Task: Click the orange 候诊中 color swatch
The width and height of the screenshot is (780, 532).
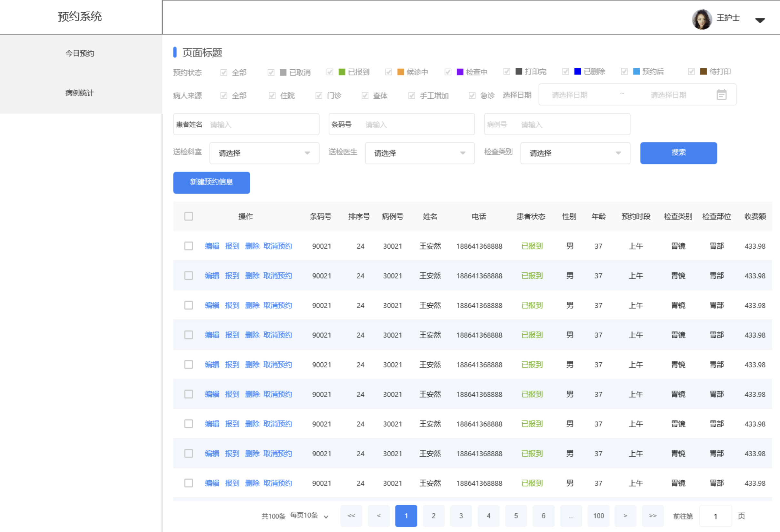Action: click(x=400, y=72)
